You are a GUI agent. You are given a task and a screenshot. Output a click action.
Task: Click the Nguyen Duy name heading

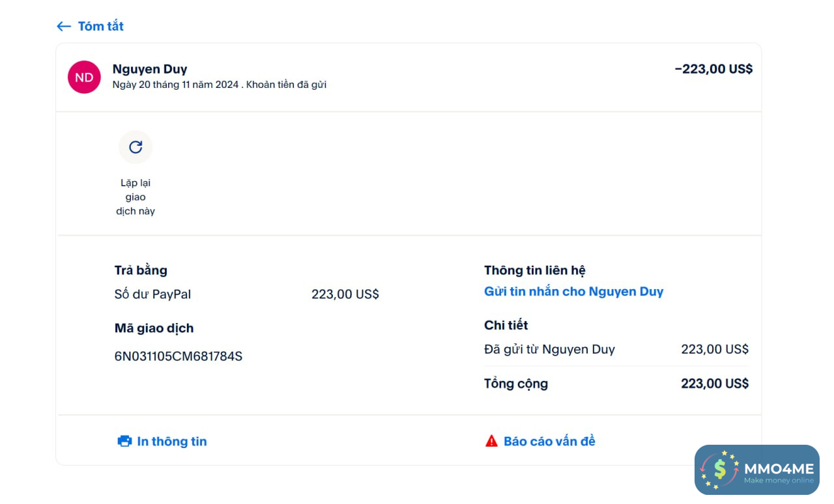(x=150, y=69)
